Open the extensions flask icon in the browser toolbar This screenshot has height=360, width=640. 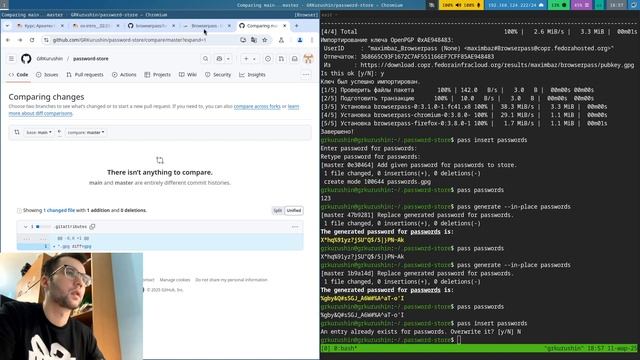[281, 40]
